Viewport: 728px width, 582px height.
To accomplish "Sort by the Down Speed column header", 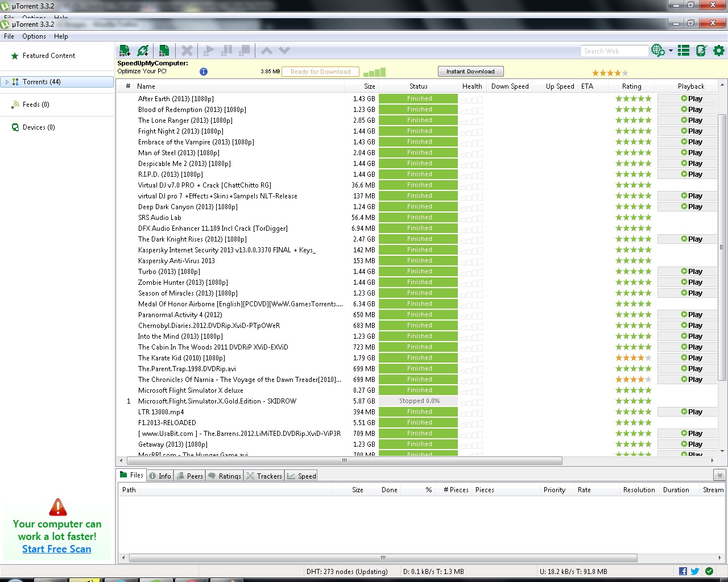I will [510, 86].
